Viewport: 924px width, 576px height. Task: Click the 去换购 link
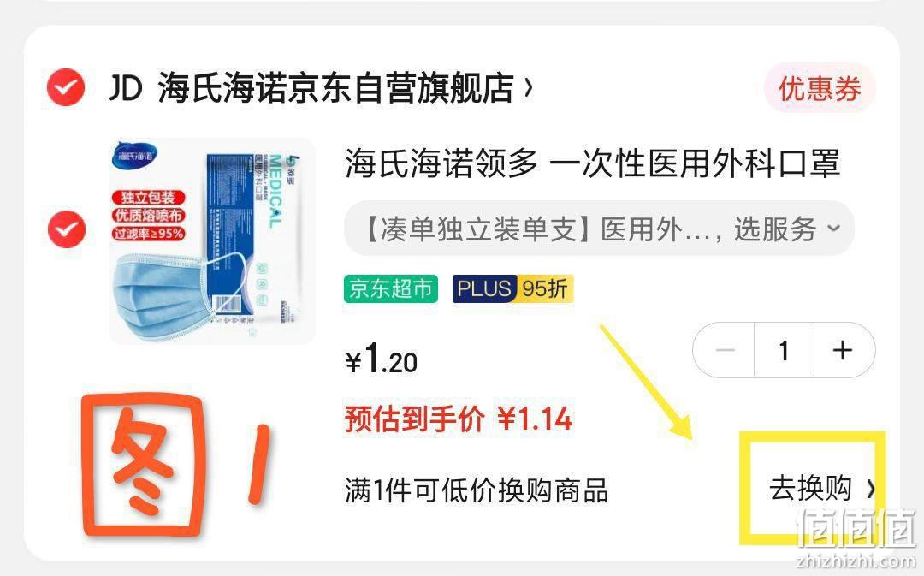(810, 489)
